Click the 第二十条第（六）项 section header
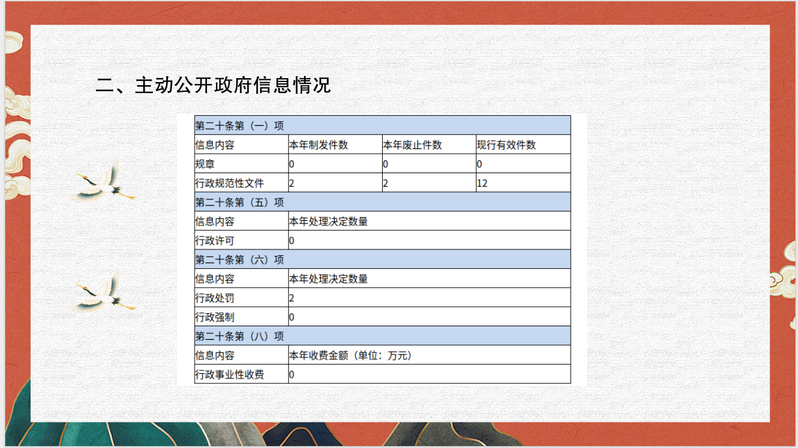This screenshot has width=798, height=448. [381, 259]
